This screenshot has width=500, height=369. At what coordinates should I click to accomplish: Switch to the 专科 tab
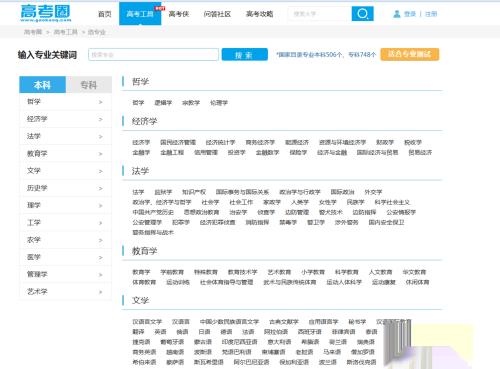(89, 85)
